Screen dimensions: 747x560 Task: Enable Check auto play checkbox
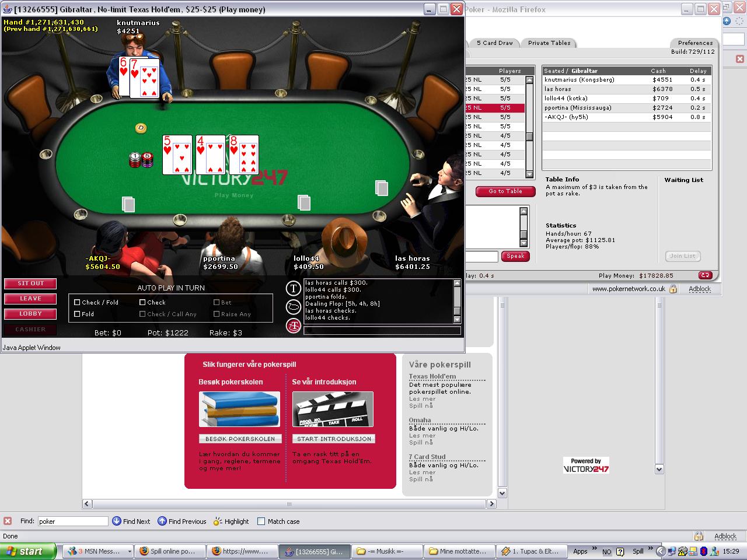pyautogui.click(x=142, y=302)
